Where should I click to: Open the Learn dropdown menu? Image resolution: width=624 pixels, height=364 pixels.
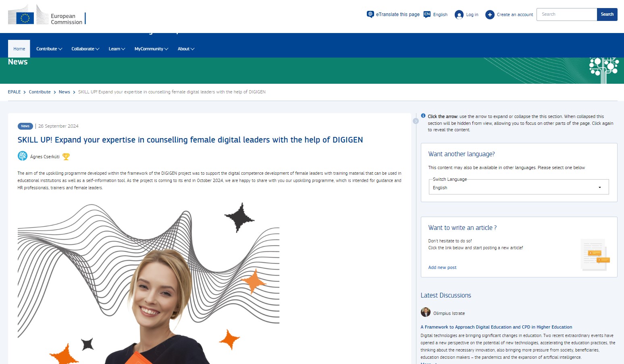(x=117, y=49)
